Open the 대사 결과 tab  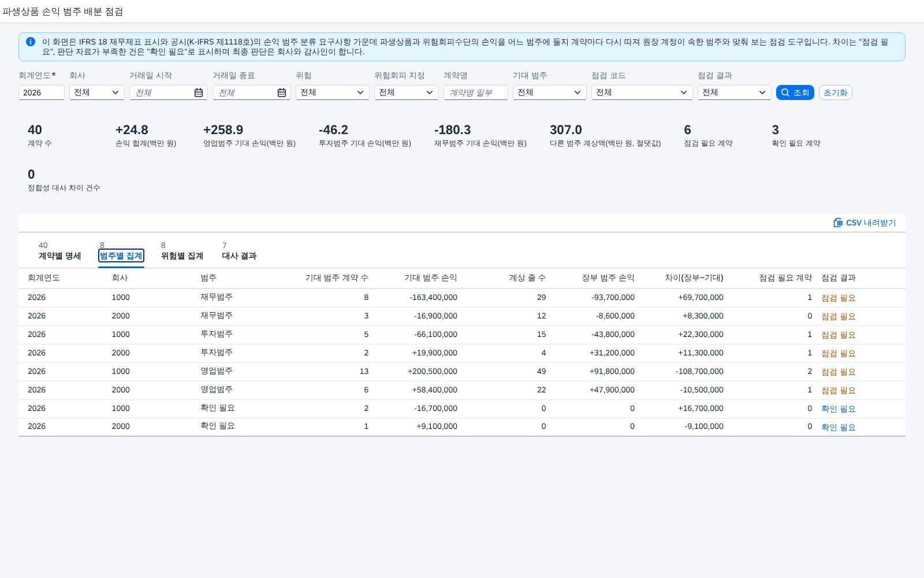pos(239,255)
